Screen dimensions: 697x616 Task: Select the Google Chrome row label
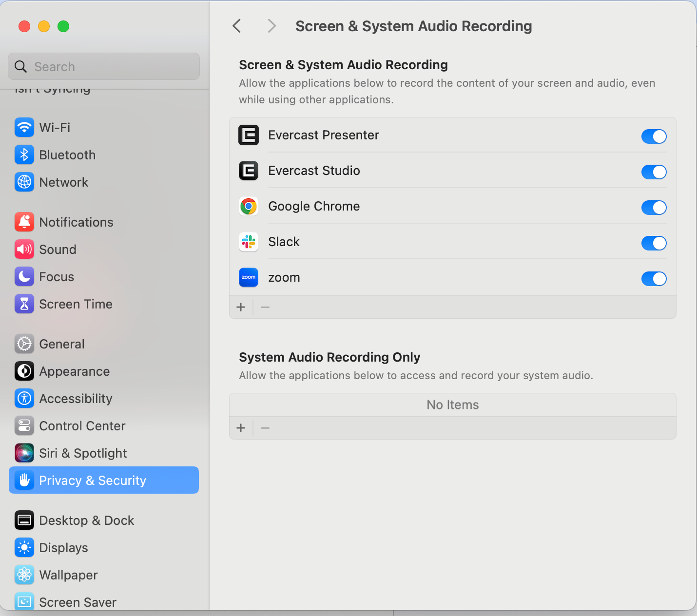[314, 206]
